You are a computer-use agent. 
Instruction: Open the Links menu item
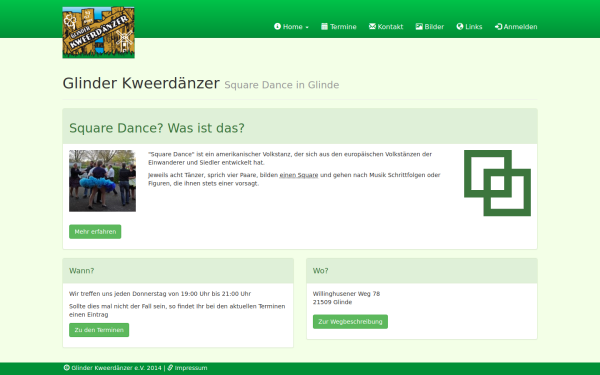pos(469,26)
